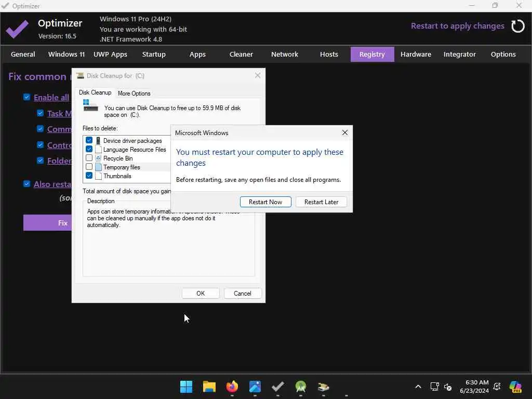Switch to Optimizer checkmark taskbar icon
This screenshot has width=532, height=399.
[x=278, y=387]
